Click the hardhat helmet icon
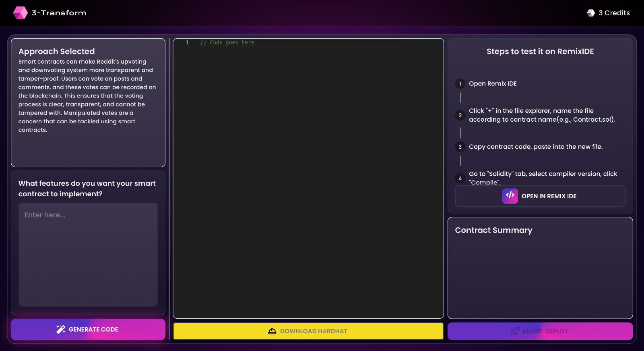This screenshot has height=351, width=644. (272, 331)
